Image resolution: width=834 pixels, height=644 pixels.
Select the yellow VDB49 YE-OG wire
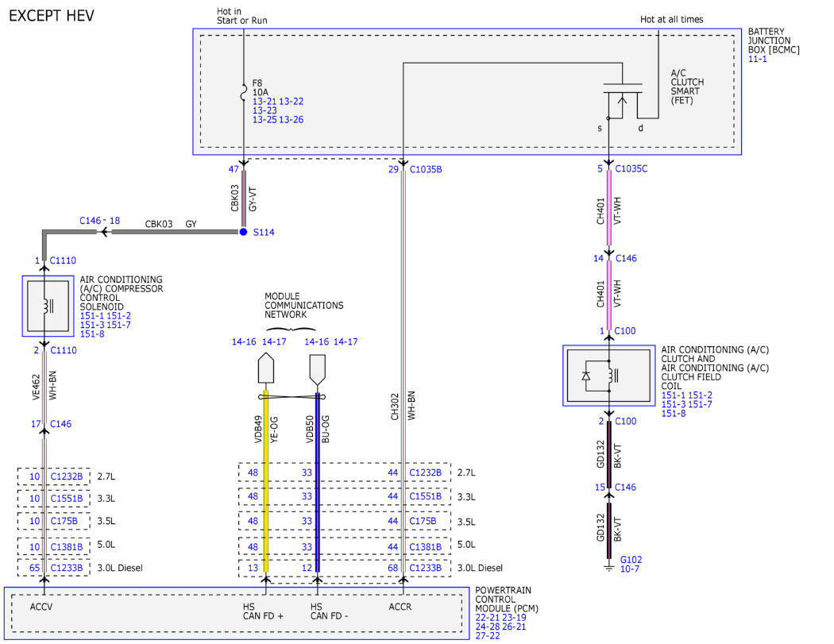point(266,481)
